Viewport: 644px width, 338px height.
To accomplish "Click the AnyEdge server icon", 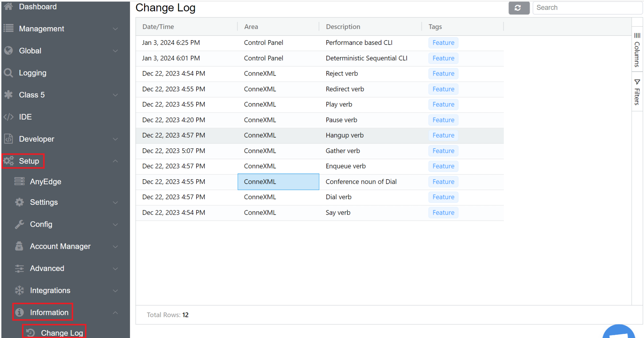I will pos(19,181).
